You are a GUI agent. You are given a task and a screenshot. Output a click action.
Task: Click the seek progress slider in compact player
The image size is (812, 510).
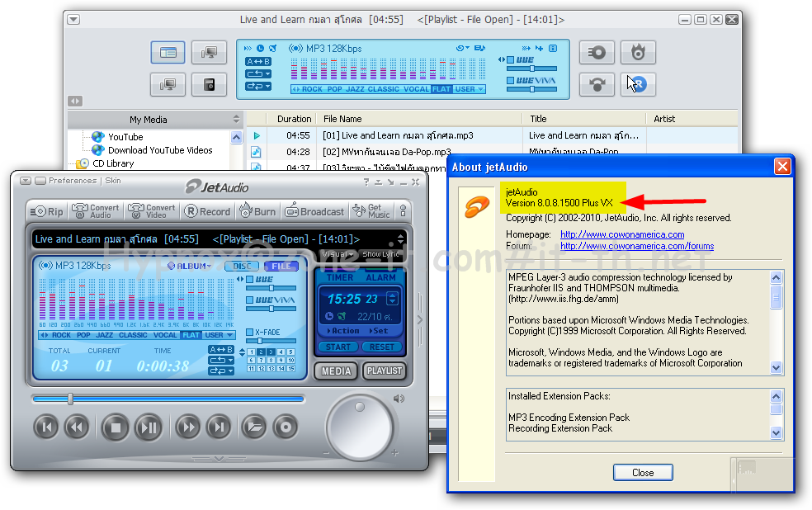click(168, 399)
